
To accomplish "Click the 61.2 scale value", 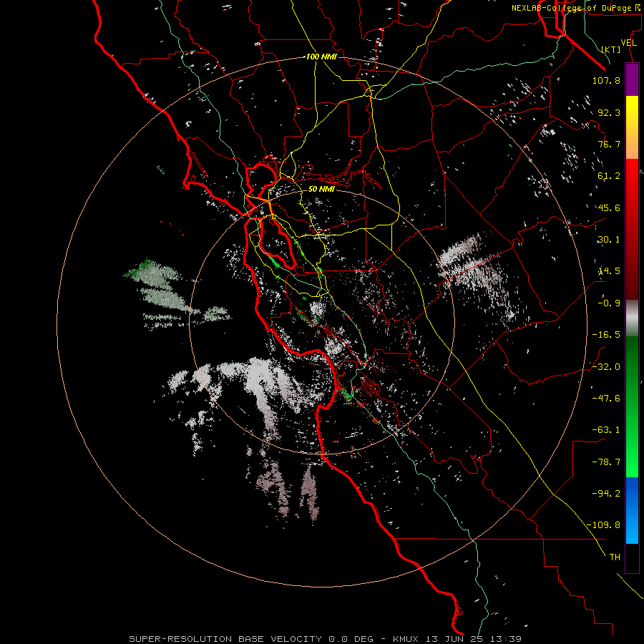I will coord(609,176).
